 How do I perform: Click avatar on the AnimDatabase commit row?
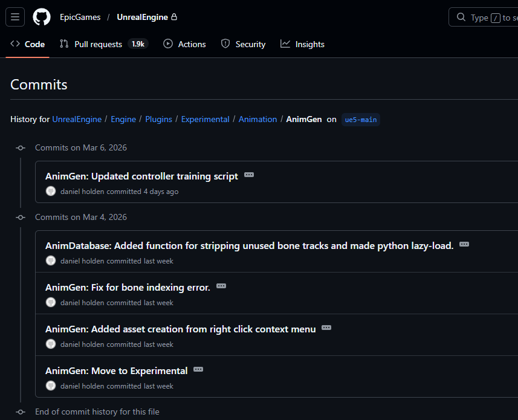coord(51,260)
